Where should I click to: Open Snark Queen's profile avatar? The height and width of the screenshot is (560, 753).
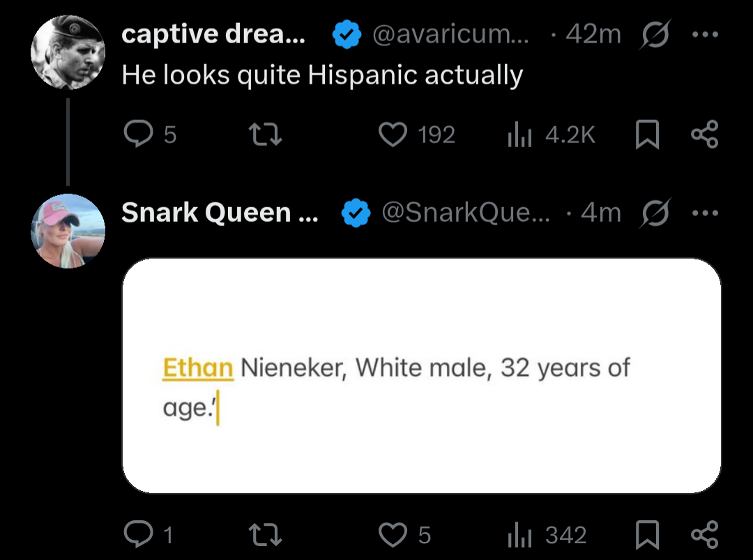tap(68, 230)
